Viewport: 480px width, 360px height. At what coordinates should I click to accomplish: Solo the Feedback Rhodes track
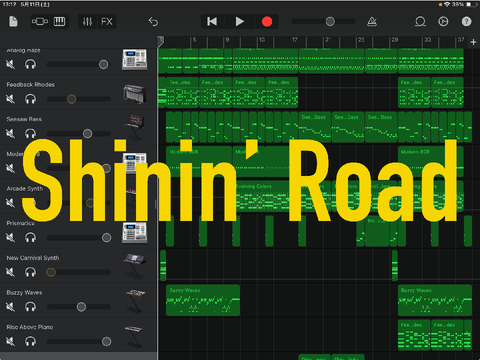[x=30, y=99]
